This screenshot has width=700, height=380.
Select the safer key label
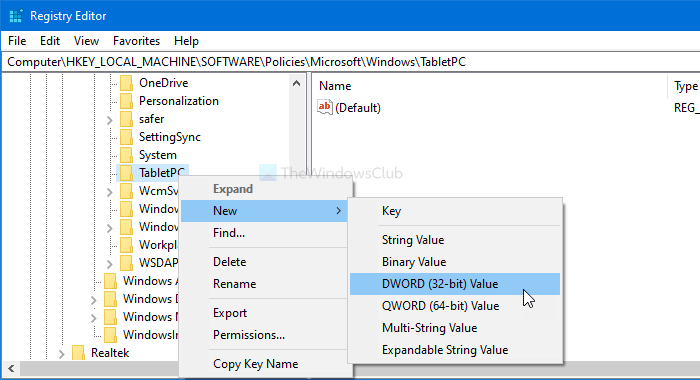(x=151, y=119)
